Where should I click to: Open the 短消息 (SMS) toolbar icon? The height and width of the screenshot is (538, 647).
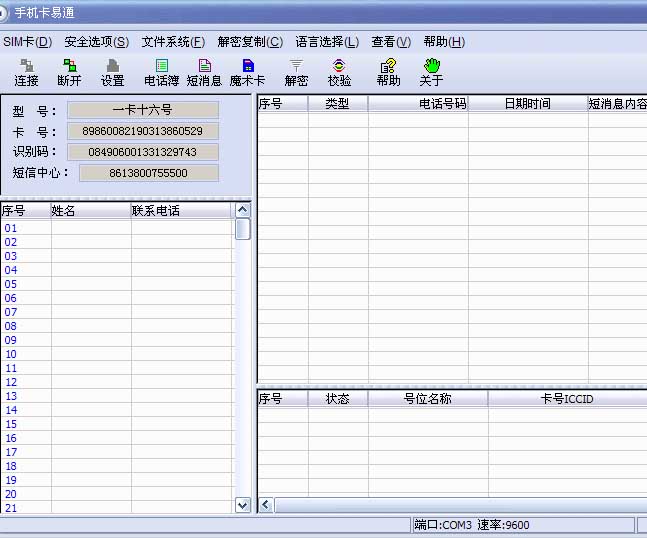[204, 73]
